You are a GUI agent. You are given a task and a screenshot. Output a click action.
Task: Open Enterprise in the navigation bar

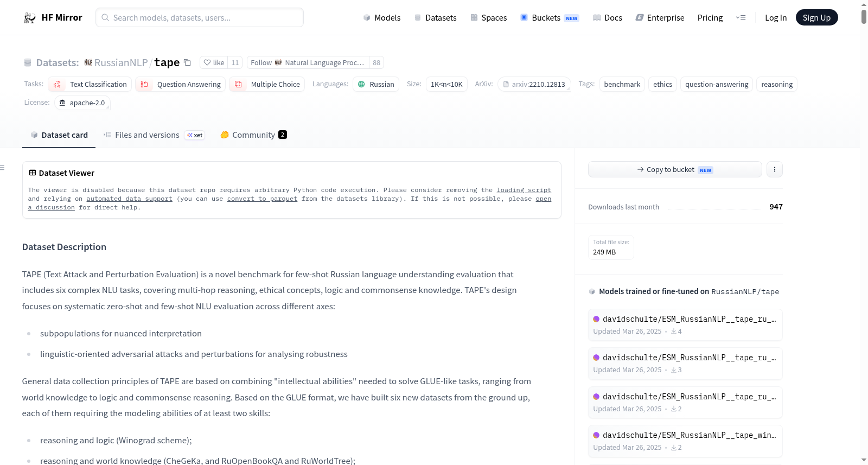[660, 18]
